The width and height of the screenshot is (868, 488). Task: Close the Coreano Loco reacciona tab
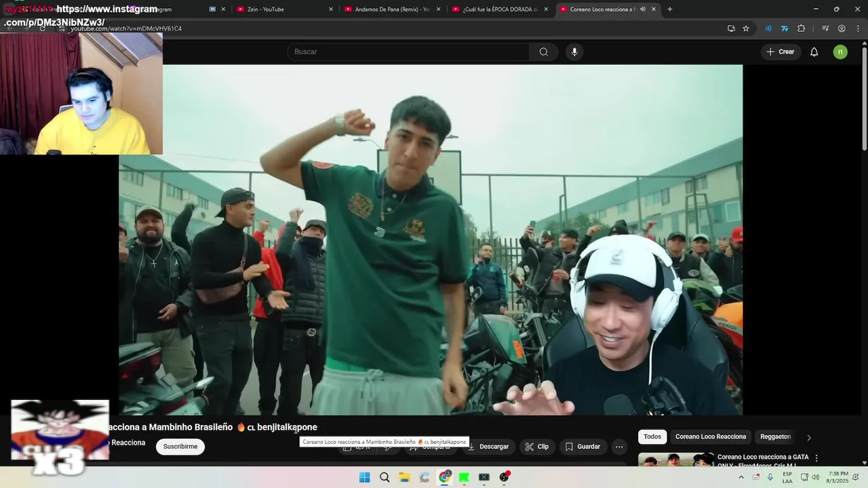point(654,9)
